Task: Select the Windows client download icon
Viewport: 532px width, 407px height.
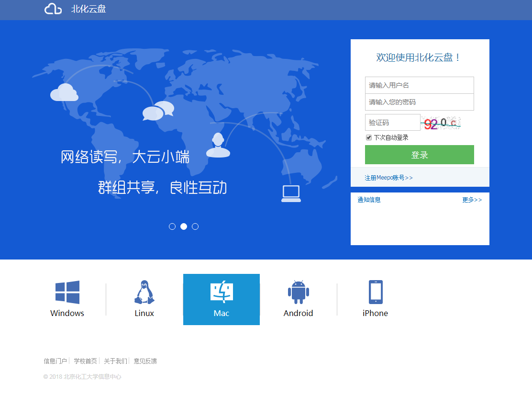Action: (x=67, y=292)
